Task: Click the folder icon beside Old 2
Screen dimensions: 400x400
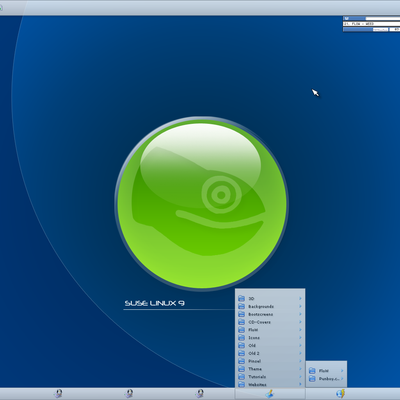Action: (242, 353)
